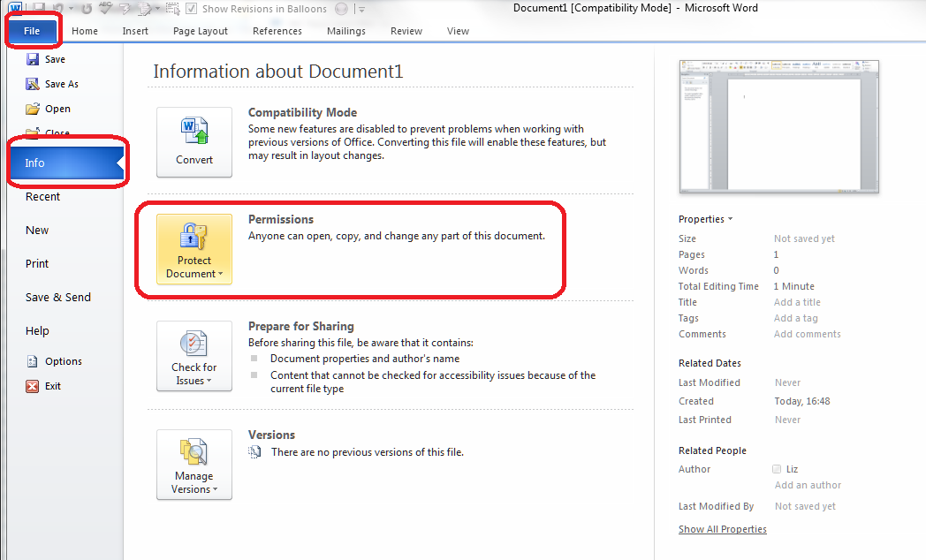
Task: Click the Exit icon to quit Word
Action: (x=33, y=386)
